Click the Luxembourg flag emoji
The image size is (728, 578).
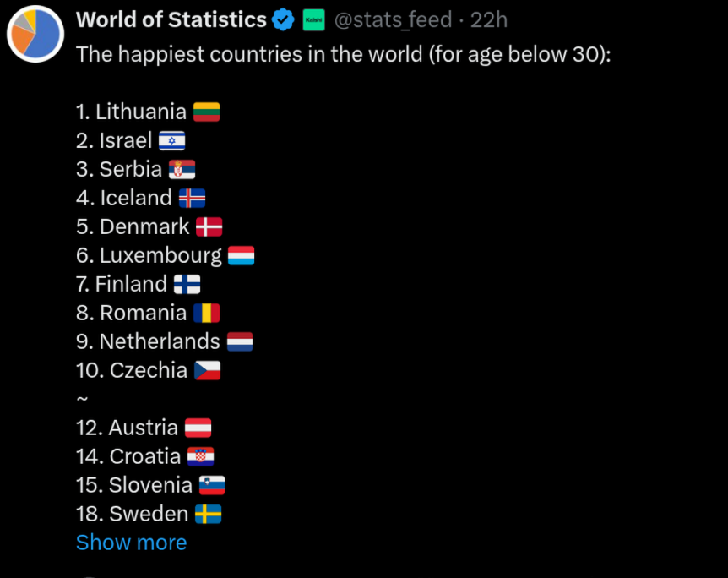click(x=242, y=255)
